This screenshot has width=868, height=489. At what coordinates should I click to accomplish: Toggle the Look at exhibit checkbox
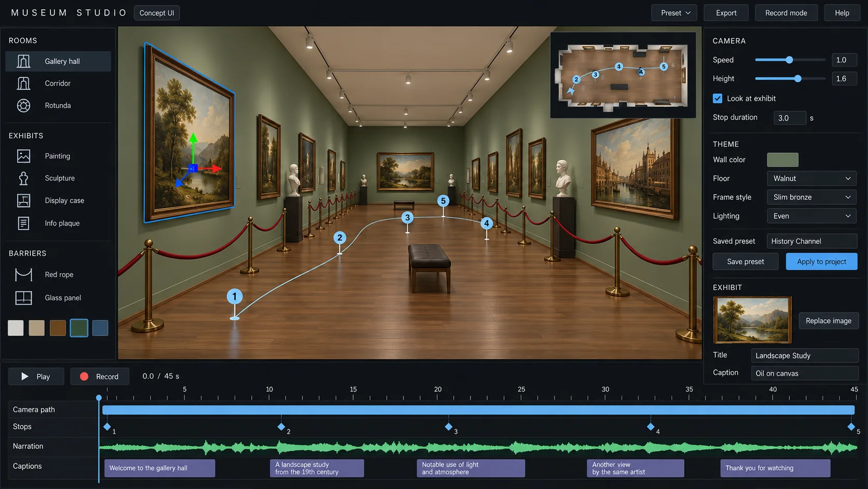pyautogui.click(x=717, y=98)
